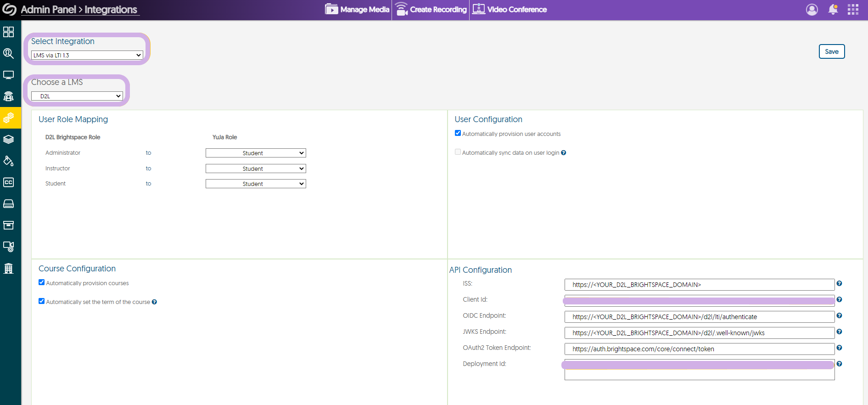This screenshot has width=868, height=405.
Task: Uncheck Automatically provision user accounts
Action: [458, 133]
